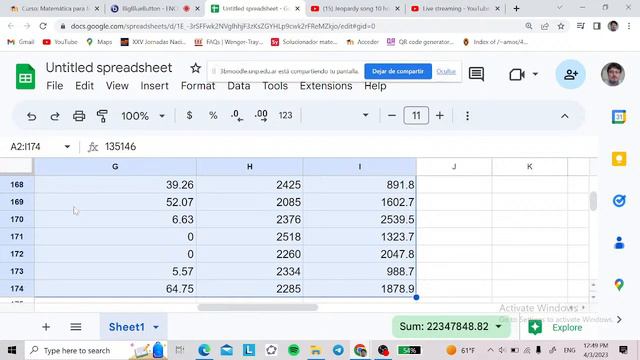
Task: Open more number formats (123)
Action: [285, 116]
